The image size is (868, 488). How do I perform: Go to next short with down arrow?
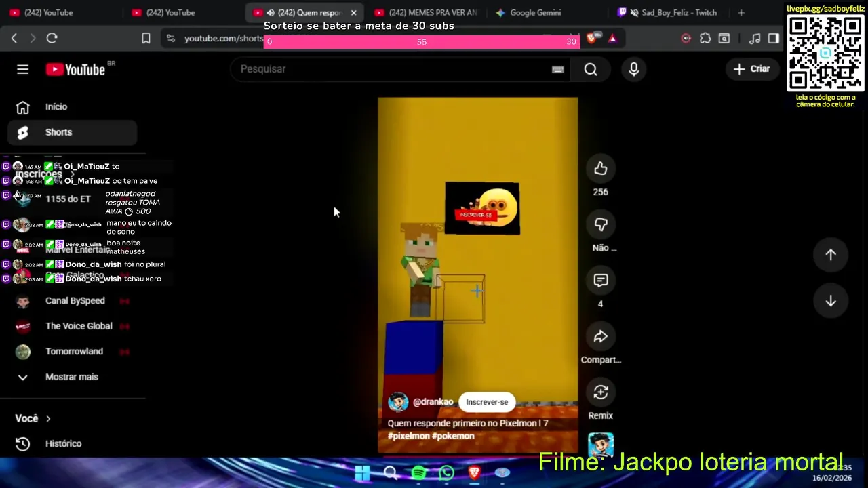[831, 301]
